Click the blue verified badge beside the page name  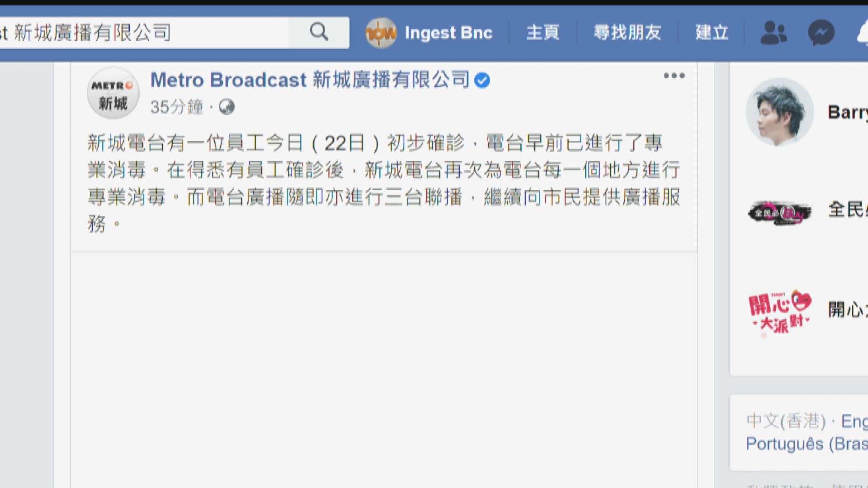[482, 80]
